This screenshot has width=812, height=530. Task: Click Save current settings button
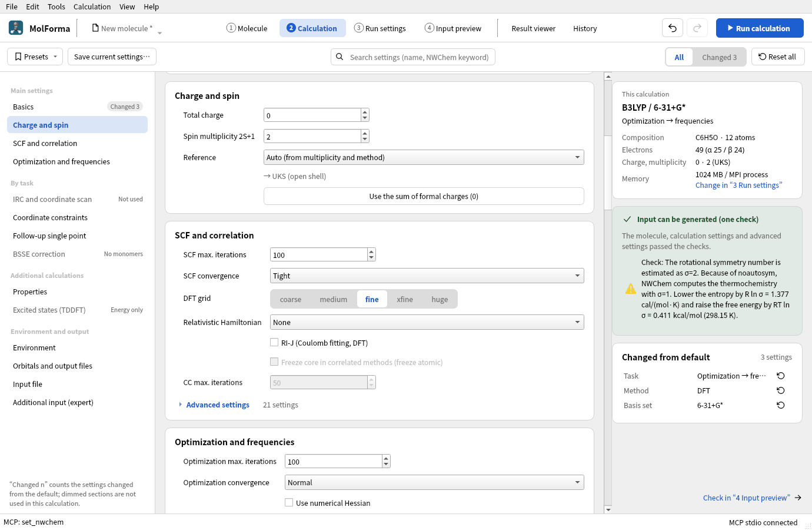point(112,57)
